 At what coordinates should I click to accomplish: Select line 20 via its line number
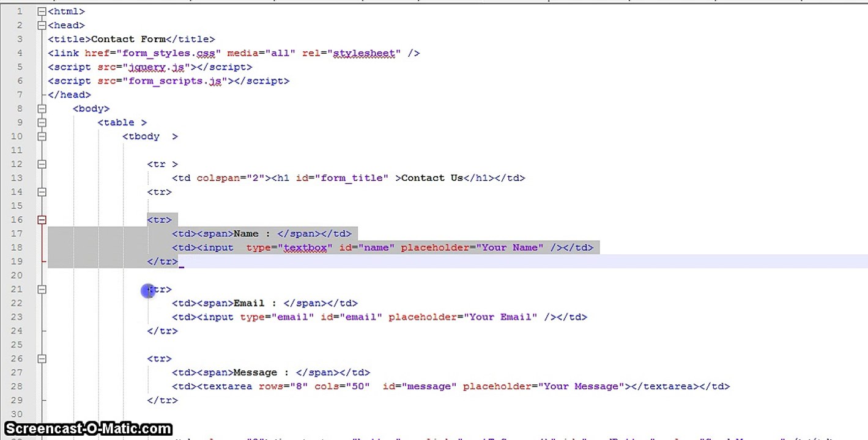tap(17, 276)
